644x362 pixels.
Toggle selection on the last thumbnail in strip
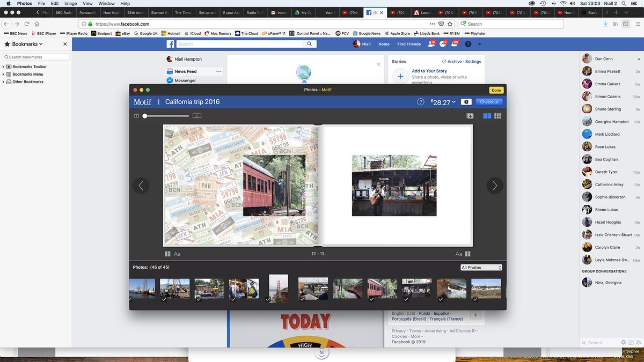(x=474, y=299)
